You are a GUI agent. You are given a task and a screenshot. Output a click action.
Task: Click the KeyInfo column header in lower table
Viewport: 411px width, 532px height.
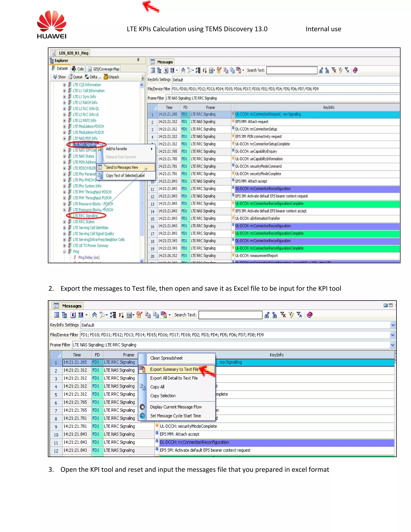click(x=276, y=355)
